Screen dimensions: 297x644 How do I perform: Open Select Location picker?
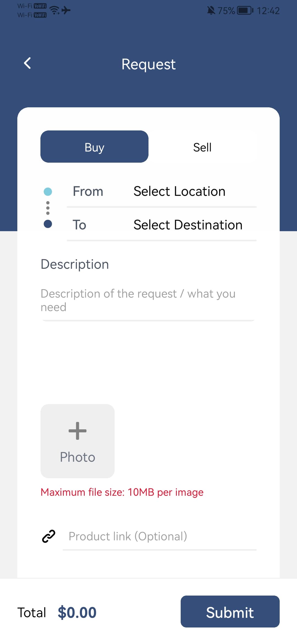pos(179,191)
